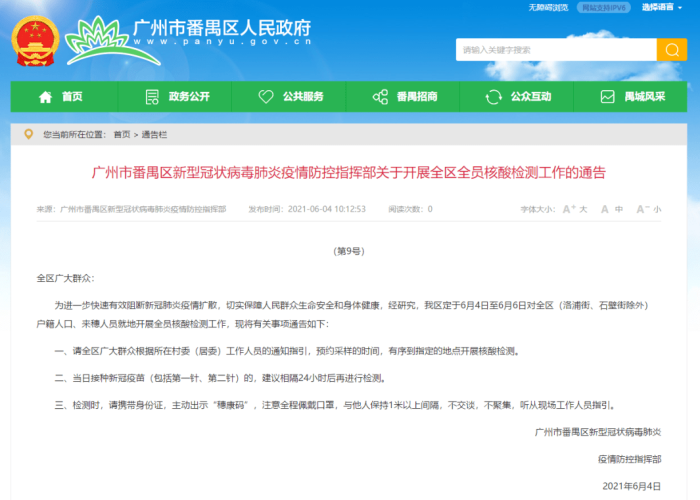Click the national emblem logo
The image size is (700, 500).
(35, 42)
